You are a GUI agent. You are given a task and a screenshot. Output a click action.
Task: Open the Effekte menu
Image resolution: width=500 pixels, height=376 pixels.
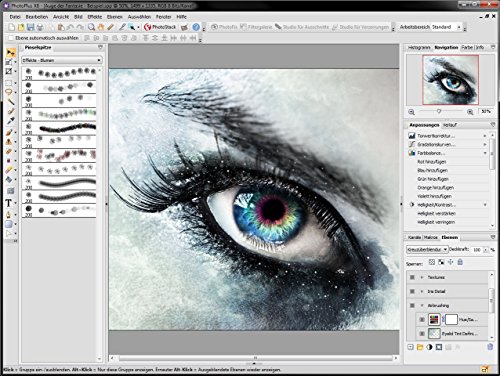[95, 17]
